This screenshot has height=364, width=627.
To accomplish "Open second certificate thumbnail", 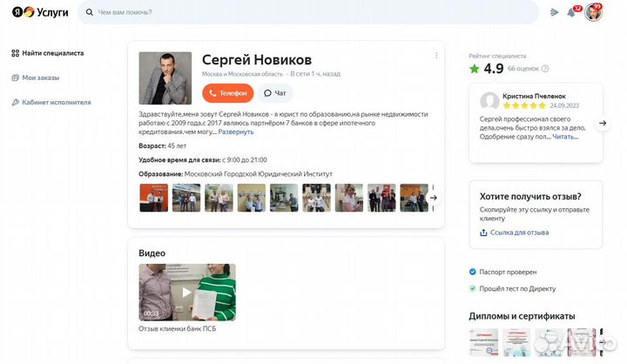I will pos(516,342).
